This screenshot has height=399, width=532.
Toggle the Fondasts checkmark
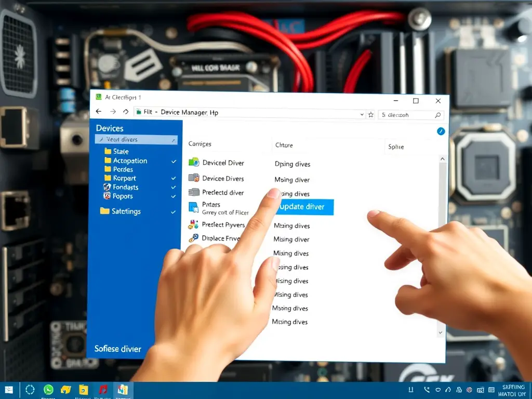(x=174, y=187)
